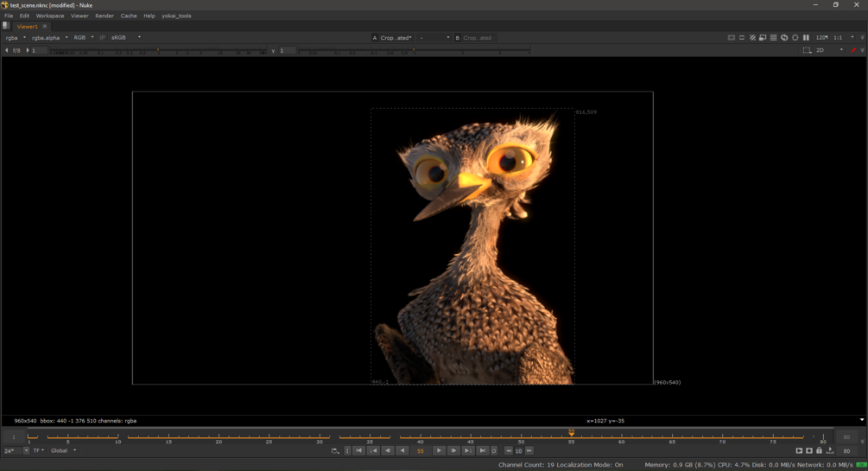Viewport: 868px width, 471px height.
Task: Click the gamma value input field
Action: pyautogui.click(x=288, y=50)
